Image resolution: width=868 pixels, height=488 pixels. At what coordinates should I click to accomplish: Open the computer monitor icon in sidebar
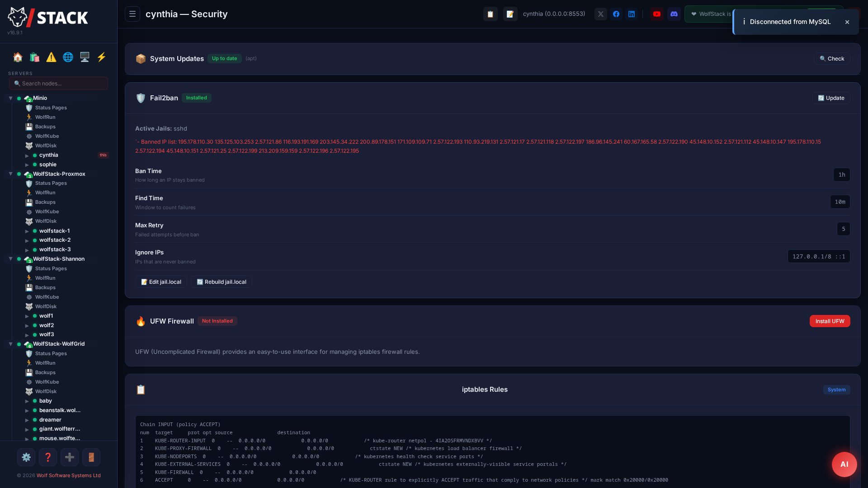pyautogui.click(x=85, y=57)
